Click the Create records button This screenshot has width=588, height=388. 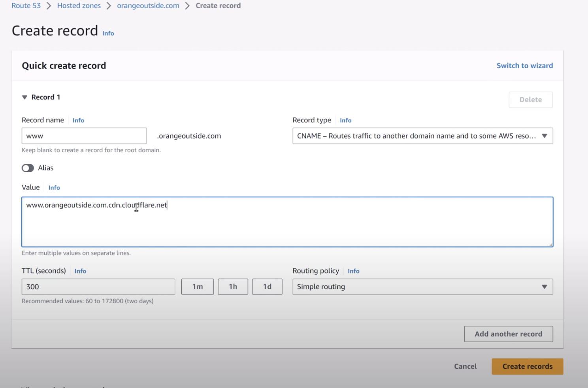coord(527,366)
